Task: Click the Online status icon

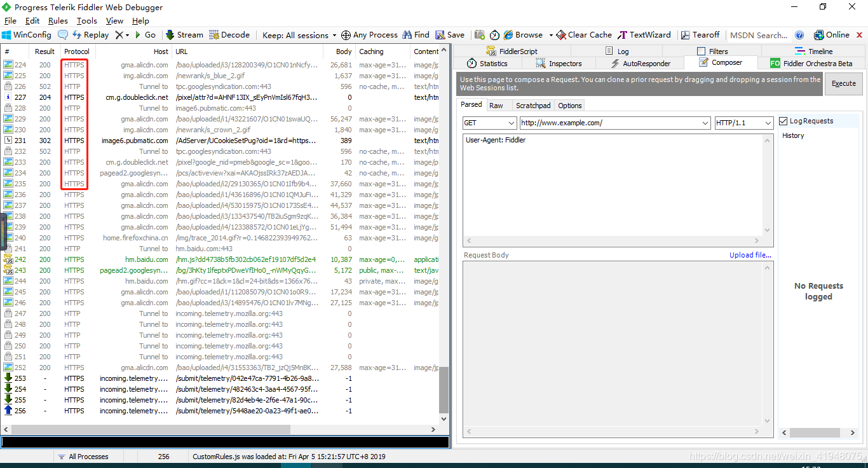Action: [819, 35]
